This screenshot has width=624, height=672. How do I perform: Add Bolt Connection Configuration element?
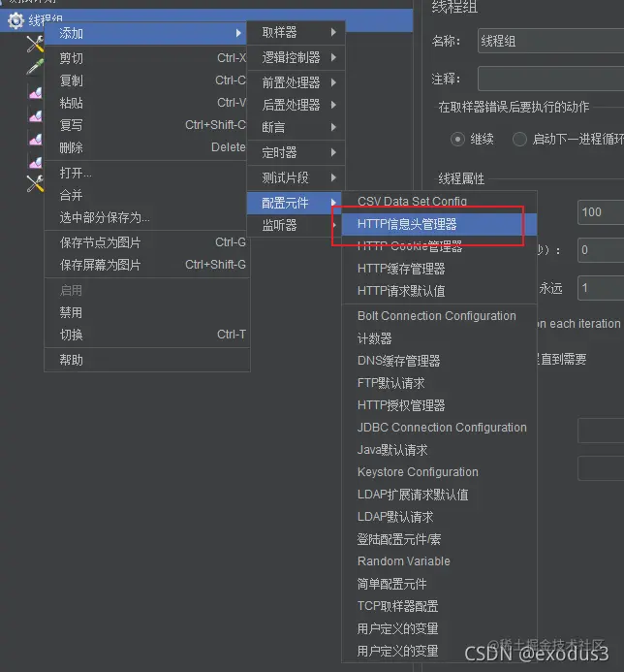[439, 316]
